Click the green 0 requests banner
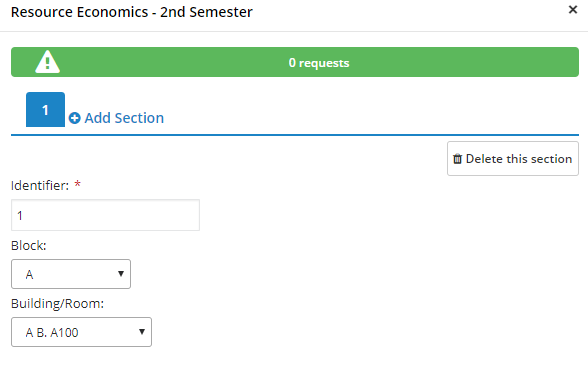Screen dimensions: 588x365 tap(295, 62)
